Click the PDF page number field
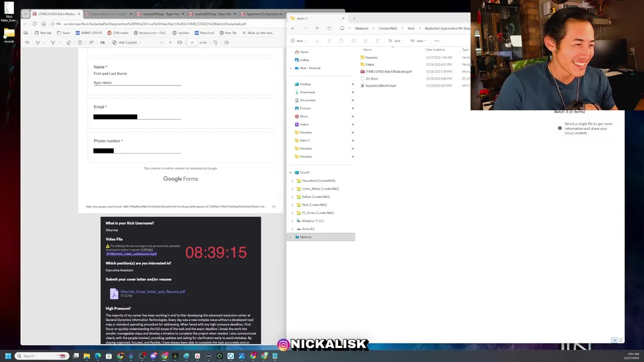 192,42
